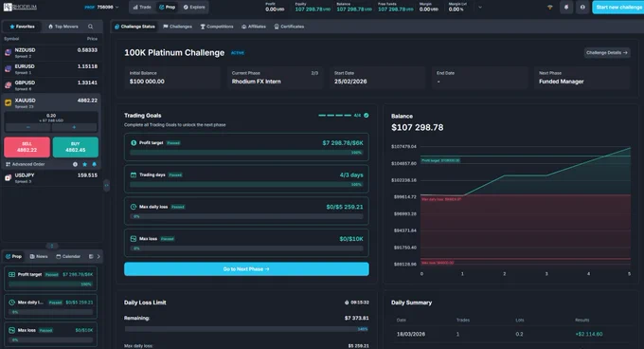
Task: Click the handle between the watchlist and the Prop panel
Action: pyautogui.click(x=52, y=246)
